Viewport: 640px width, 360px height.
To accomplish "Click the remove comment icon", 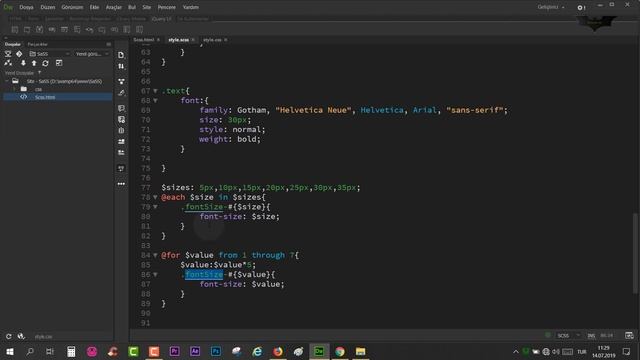I will [121, 120].
